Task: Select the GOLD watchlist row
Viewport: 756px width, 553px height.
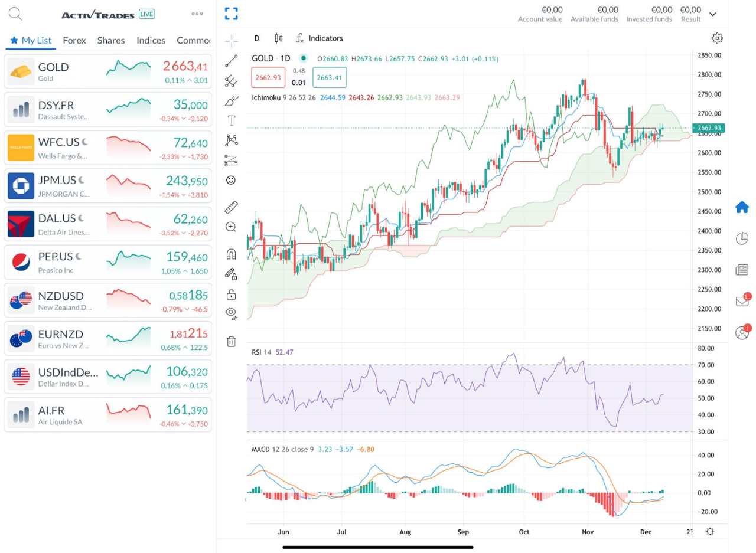Action: point(108,72)
